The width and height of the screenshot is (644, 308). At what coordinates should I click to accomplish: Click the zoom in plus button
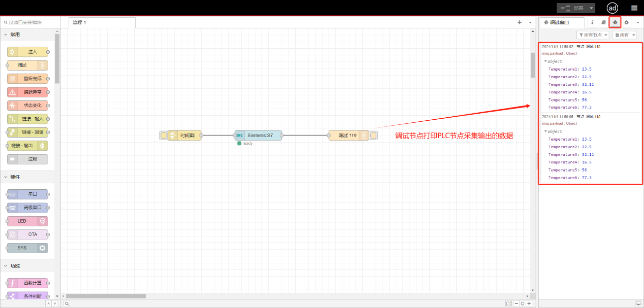(529, 303)
